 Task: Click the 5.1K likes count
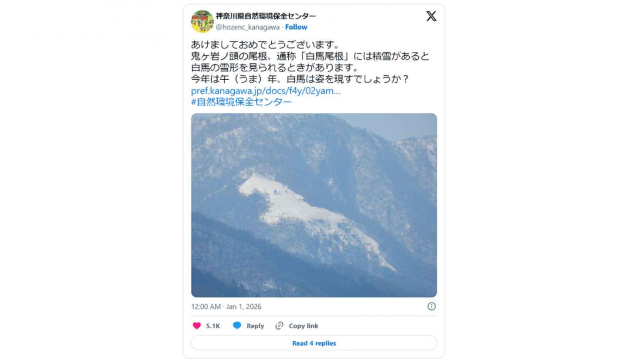pos(213,326)
